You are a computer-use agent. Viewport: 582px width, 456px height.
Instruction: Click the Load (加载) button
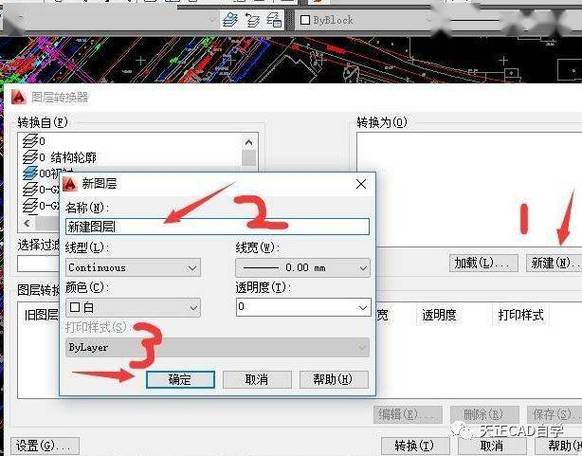(x=483, y=263)
